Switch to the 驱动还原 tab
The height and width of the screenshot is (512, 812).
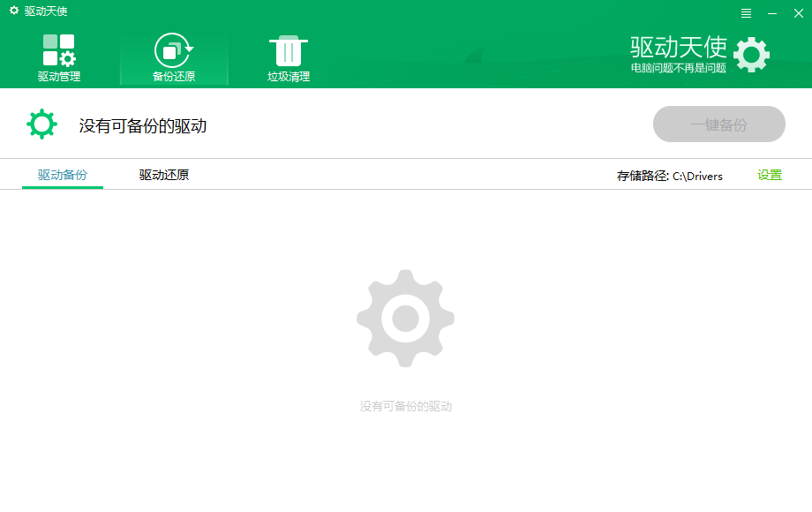pos(162,175)
